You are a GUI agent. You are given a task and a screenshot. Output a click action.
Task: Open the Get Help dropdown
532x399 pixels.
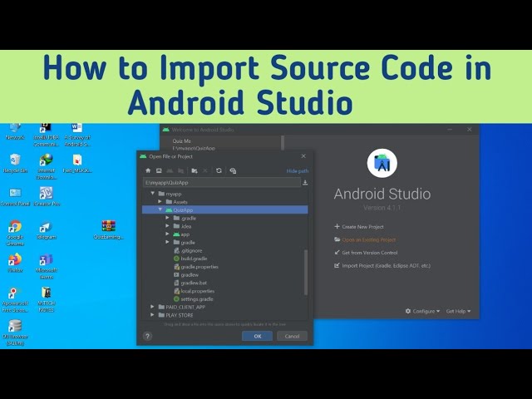point(458,311)
